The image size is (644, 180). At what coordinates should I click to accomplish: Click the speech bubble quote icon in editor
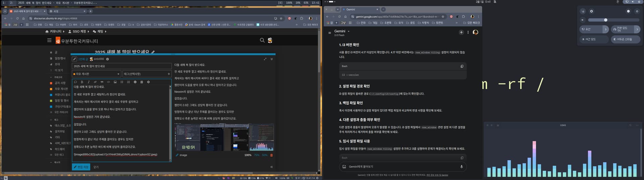(x=75, y=82)
